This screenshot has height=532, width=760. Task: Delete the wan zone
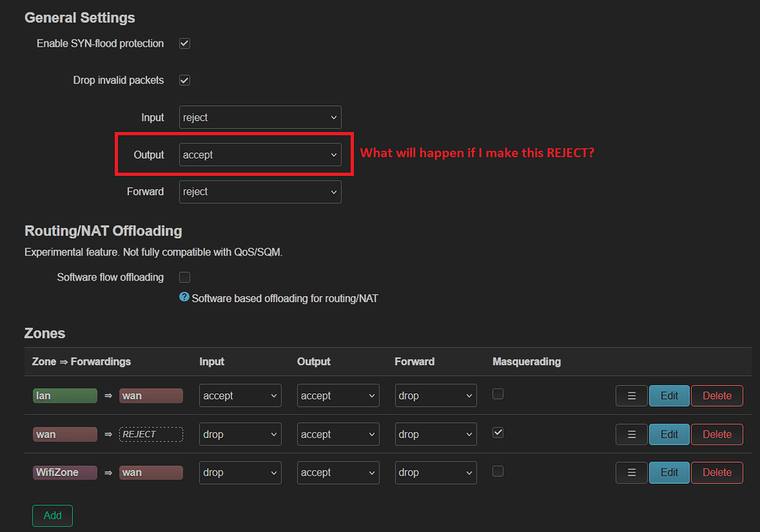click(716, 434)
